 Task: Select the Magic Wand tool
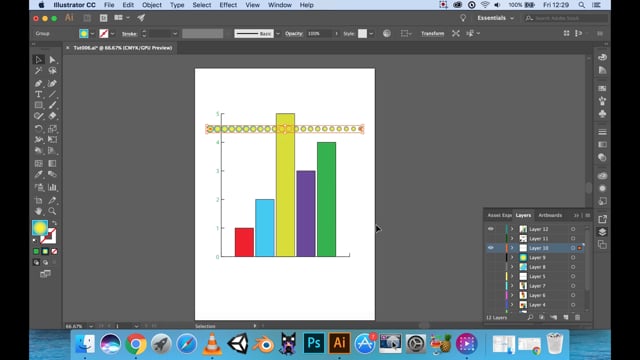(x=38, y=71)
